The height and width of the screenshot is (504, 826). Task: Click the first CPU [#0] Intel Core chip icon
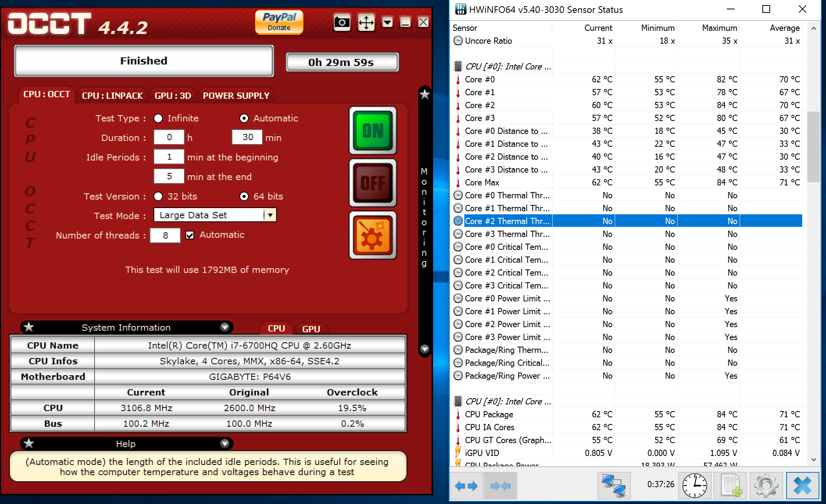coord(458,66)
